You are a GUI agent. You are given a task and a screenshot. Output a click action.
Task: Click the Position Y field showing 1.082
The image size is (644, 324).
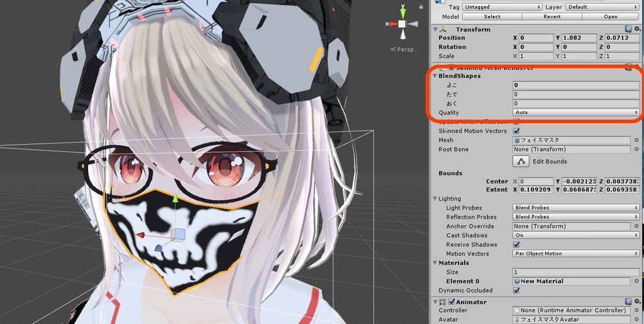(x=579, y=38)
